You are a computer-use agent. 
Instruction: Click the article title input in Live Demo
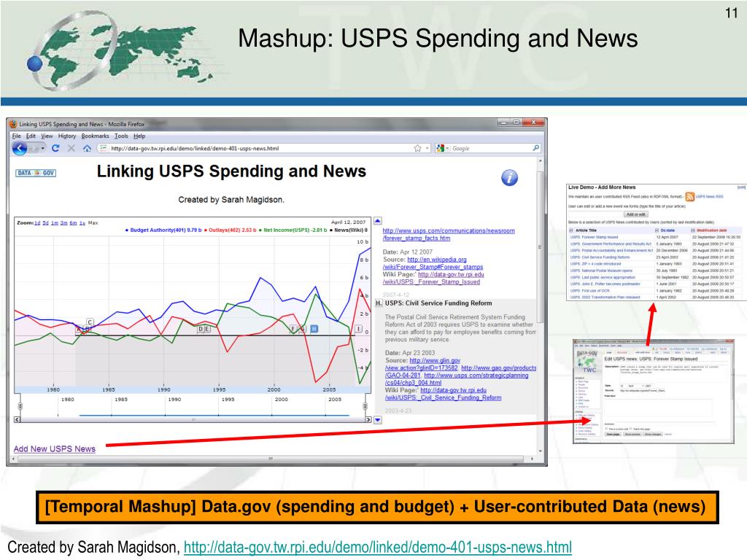tap(595, 214)
